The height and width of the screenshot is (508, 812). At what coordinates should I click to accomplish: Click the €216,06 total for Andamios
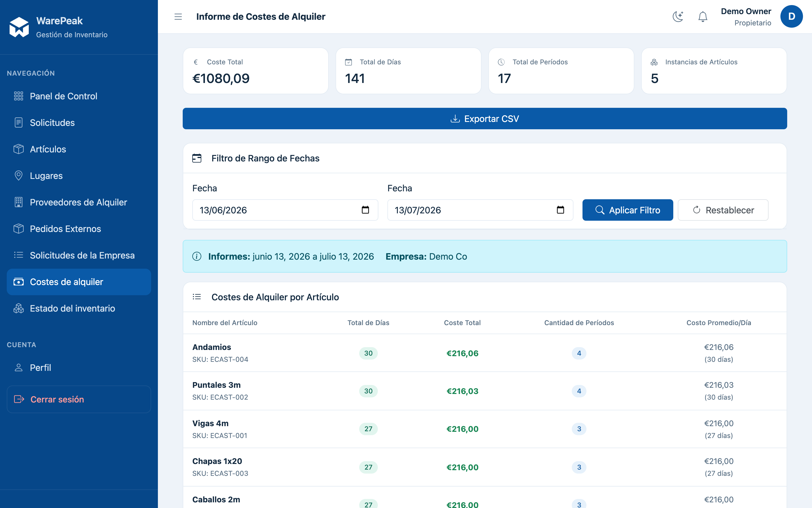coord(462,353)
